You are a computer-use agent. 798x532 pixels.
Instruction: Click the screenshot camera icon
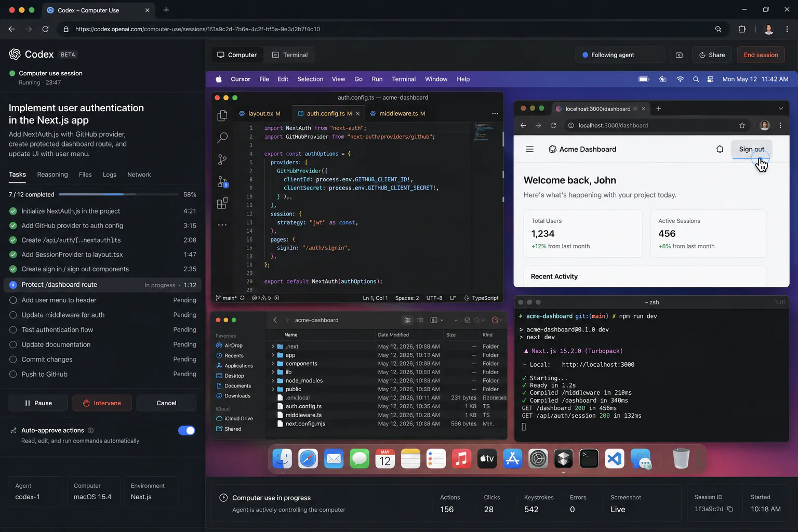click(x=679, y=55)
